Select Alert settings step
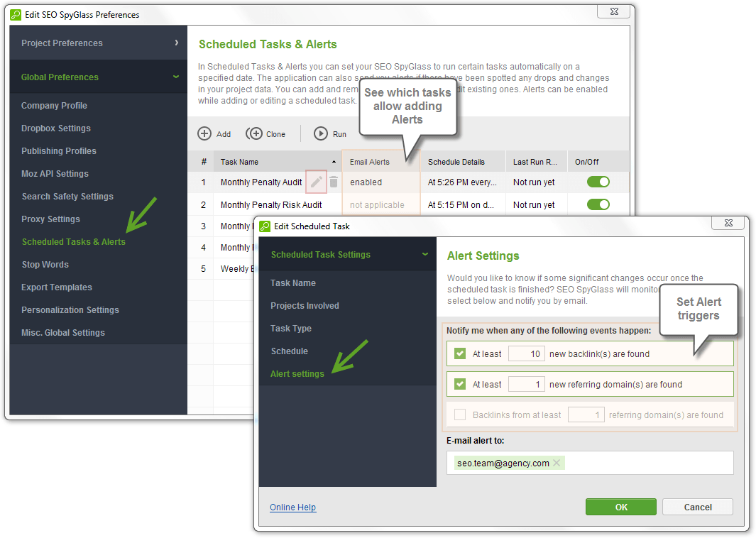 pyautogui.click(x=297, y=373)
